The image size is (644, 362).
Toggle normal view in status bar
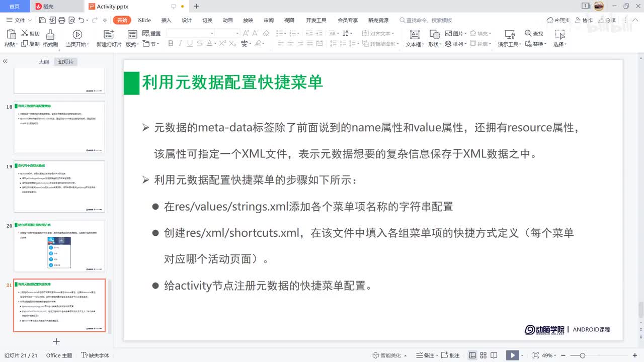[x=472, y=355]
